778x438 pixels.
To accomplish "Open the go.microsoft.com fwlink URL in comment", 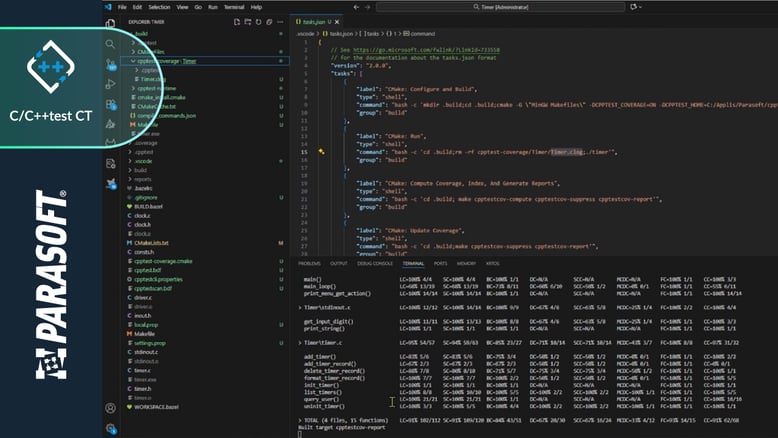I will click(426, 50).
